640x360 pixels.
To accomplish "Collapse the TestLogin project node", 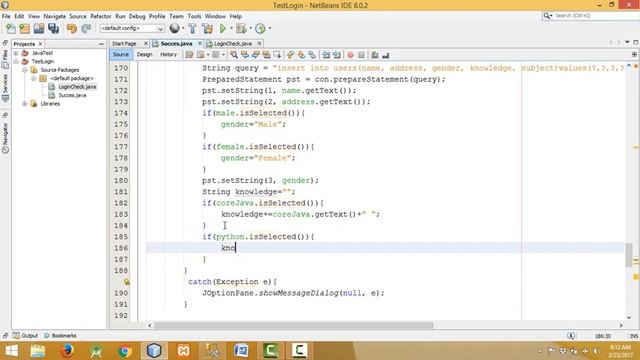I will tap(16, 62).
